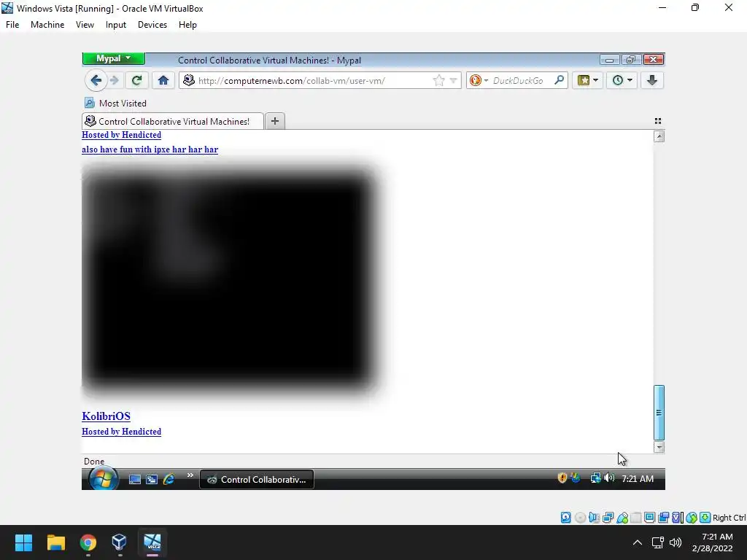Open a new tab with the plus button
This screenshot has width=747, height=560.
tap(275, 121)
